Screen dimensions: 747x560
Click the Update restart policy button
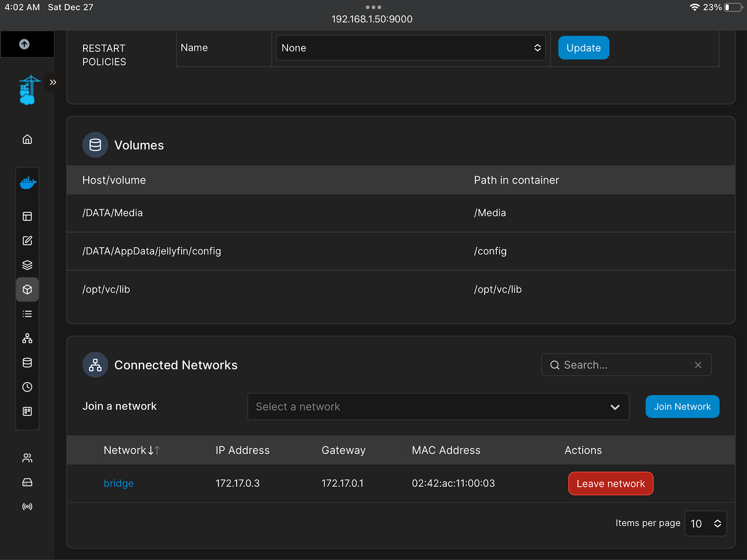pyautogui.click(x=583, y=48)
